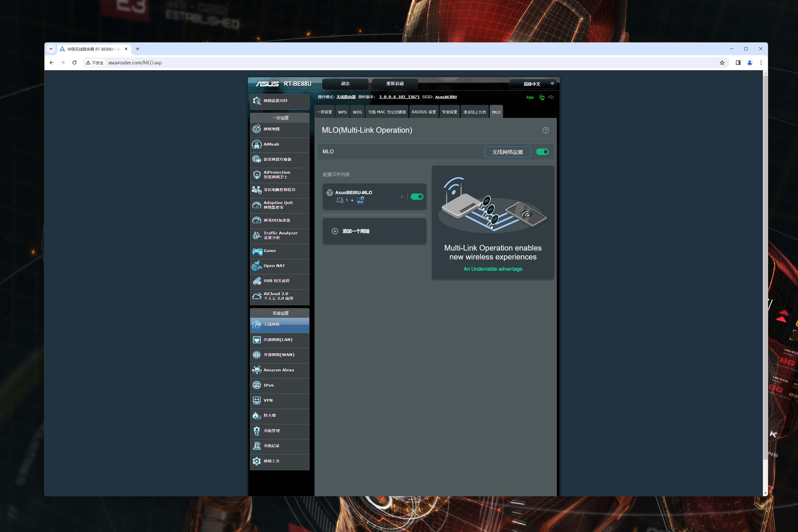Disable the AsusBE88U-MLO profile toggle

click(417, 197)
